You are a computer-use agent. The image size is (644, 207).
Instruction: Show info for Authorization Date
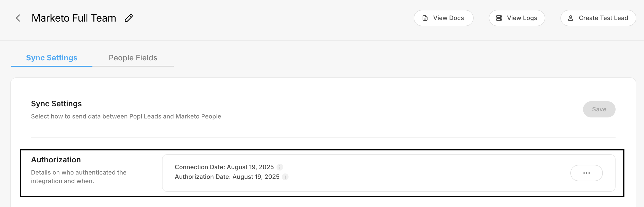tap(285, 177)
